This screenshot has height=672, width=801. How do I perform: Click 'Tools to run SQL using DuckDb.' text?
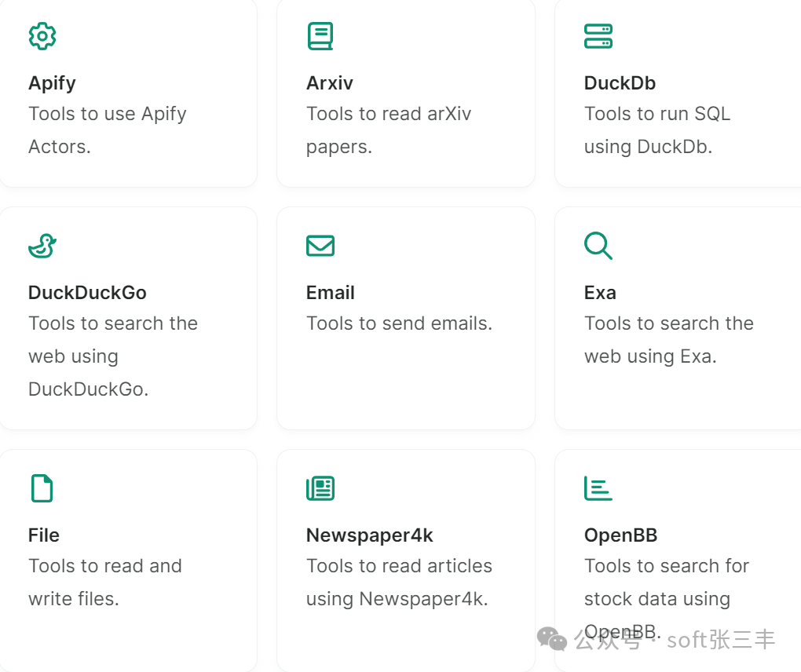point(657,130)
